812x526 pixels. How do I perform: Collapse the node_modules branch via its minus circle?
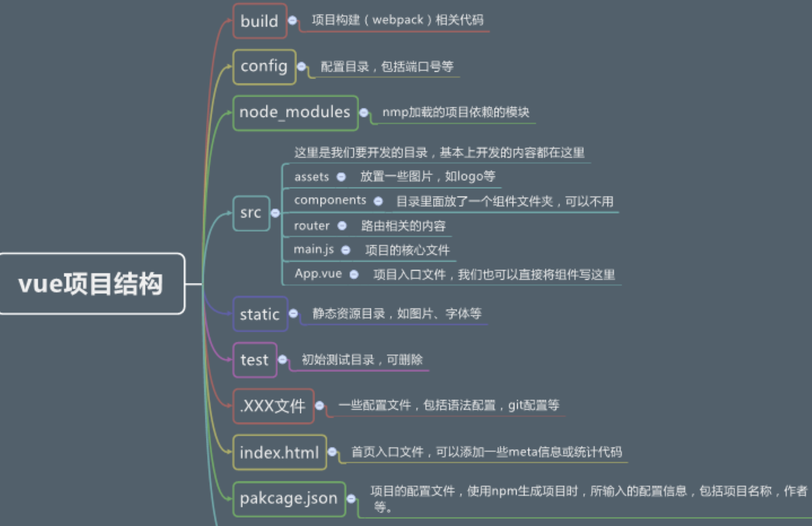coord(364,112)
